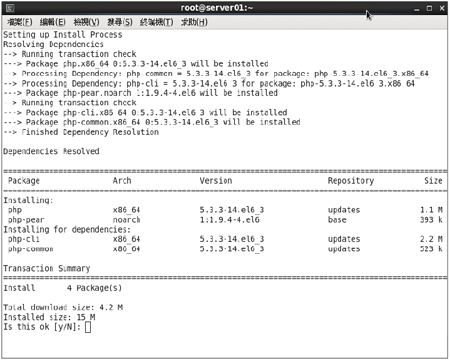Click the 'Package php-common.x86_64' will be installed line
This screenshot has height=361, width=450.
click(x=152, y=122)
